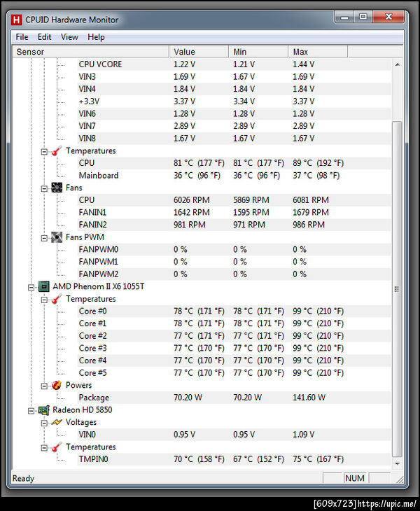This screenshot has width=420, height=511.
Task: Collapse the AMD Phenom II X6 1055T node
Action: [x=31, y=288]
